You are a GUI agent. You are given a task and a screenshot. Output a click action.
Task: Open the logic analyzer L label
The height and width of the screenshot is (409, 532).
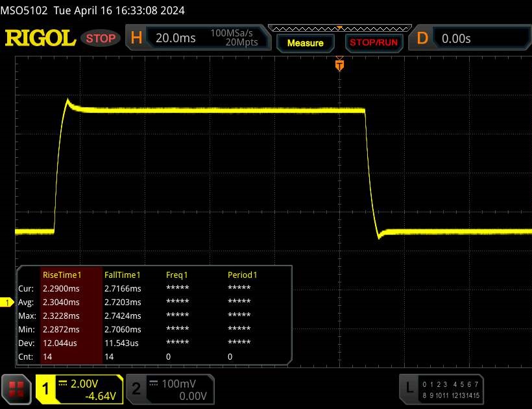click(409, 388)
